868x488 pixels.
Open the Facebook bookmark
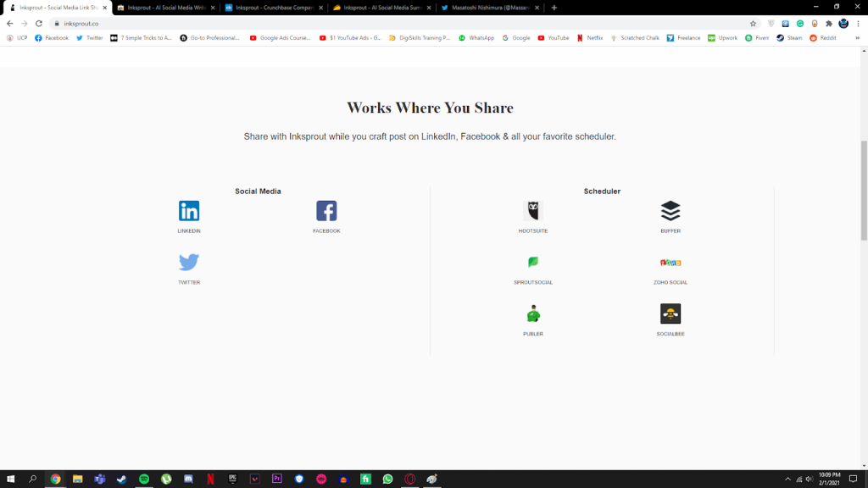pos(52,38)
